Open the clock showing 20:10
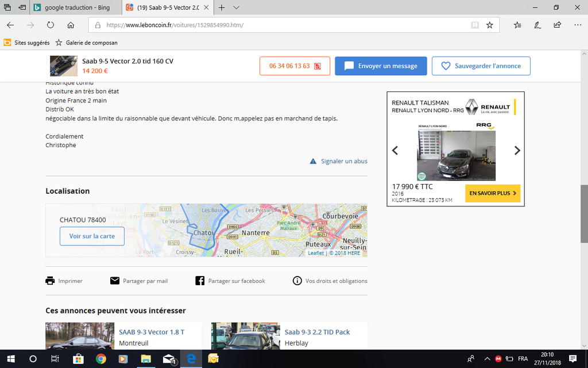Image resolution: width=588 pixels, height=368 pixels. click(x=547, y=359)
